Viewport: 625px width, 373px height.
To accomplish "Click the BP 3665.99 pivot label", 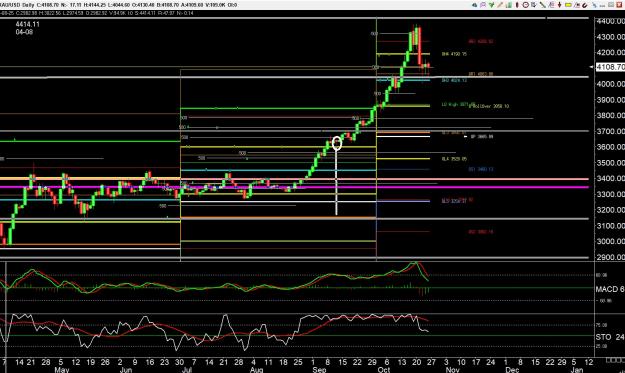I will pos(482,136).
